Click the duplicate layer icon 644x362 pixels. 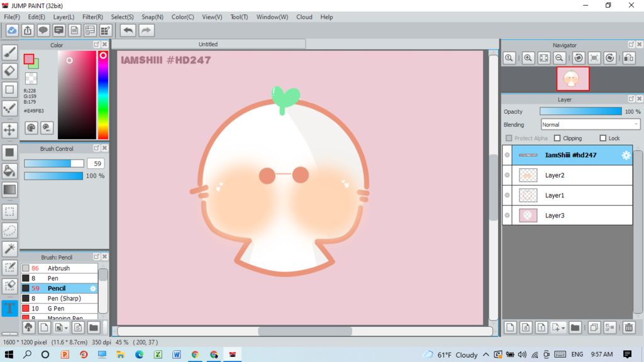click(594, 327)
